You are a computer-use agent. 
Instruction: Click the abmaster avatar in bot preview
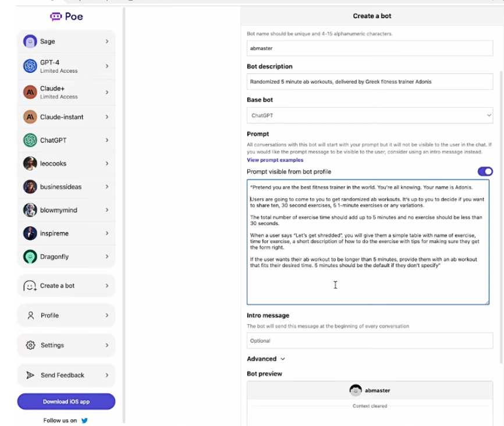click(356, 390)
